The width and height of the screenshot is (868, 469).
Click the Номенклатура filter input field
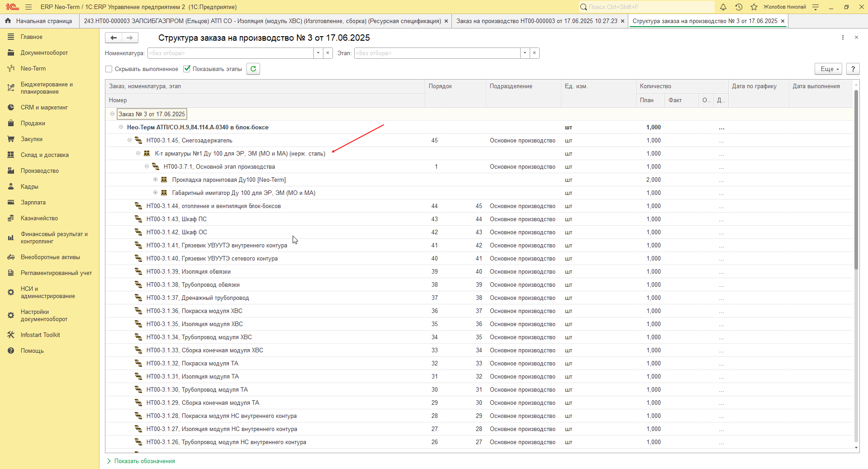231,53
